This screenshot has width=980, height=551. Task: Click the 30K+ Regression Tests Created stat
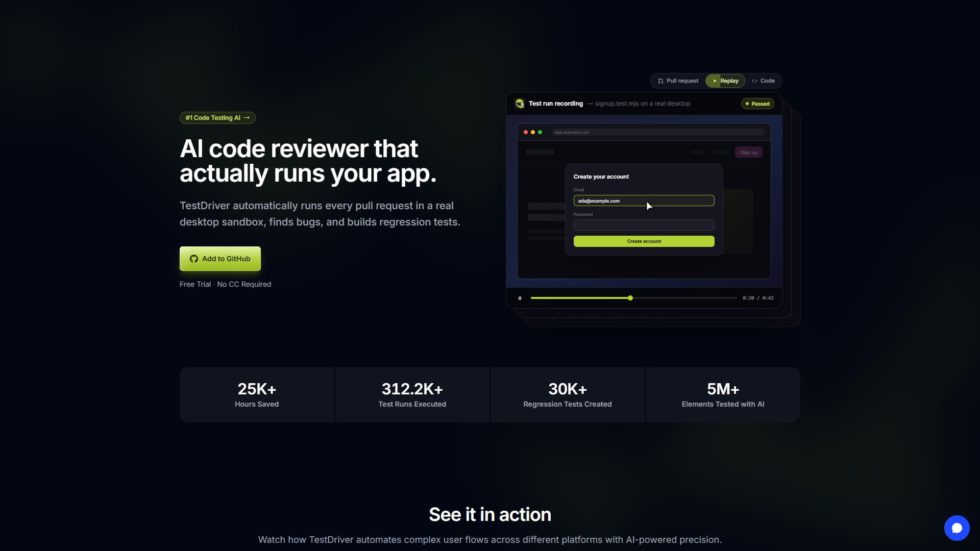click(x=568, y=395)
